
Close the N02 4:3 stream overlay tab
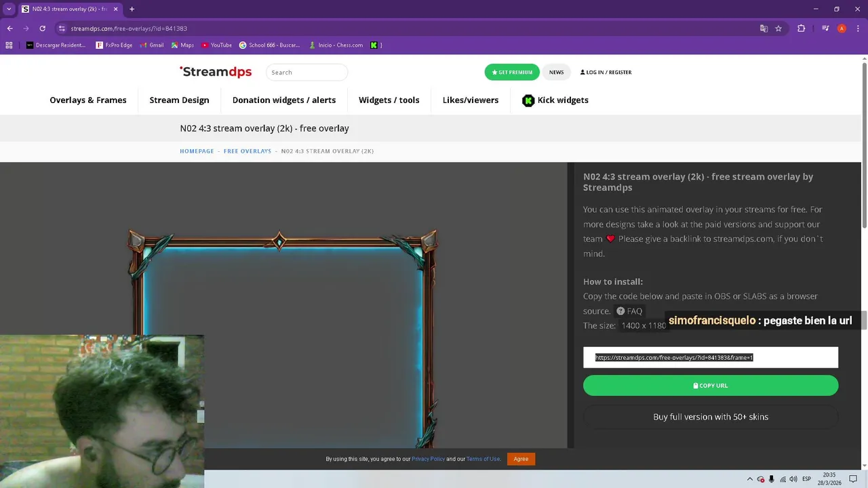pyautogui.click(x=115, y=9)
